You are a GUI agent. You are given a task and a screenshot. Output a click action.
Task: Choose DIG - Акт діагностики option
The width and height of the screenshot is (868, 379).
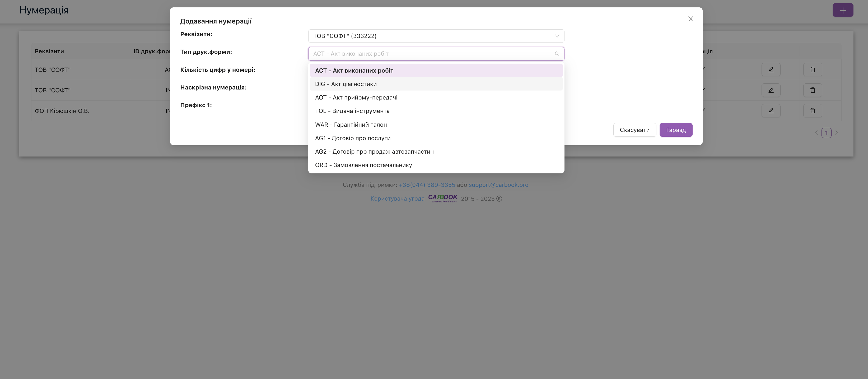coord(346,84)
